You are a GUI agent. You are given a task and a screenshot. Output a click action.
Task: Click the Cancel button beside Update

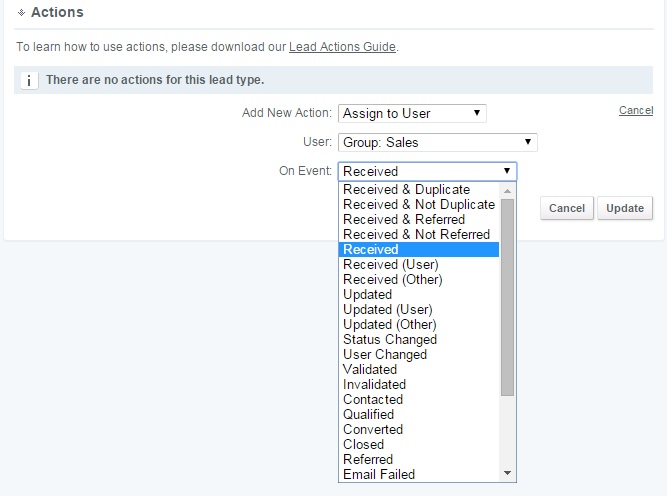click(567, 208)
